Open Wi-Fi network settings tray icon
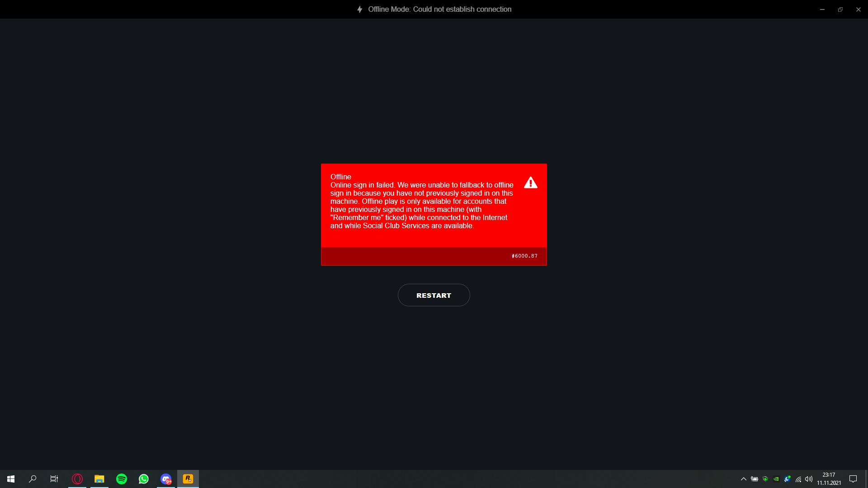The image size is (868, 488). click(x=798, y=479)
